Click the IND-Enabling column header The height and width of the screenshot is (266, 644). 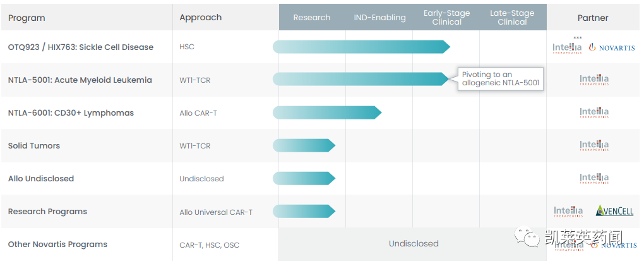[x=379, y=18]
